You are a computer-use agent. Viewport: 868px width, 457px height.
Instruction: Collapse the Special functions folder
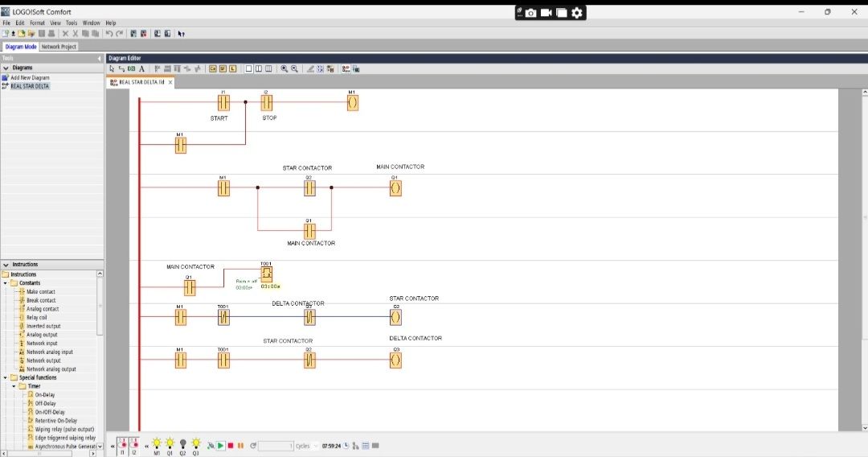(x=6, y=378)
